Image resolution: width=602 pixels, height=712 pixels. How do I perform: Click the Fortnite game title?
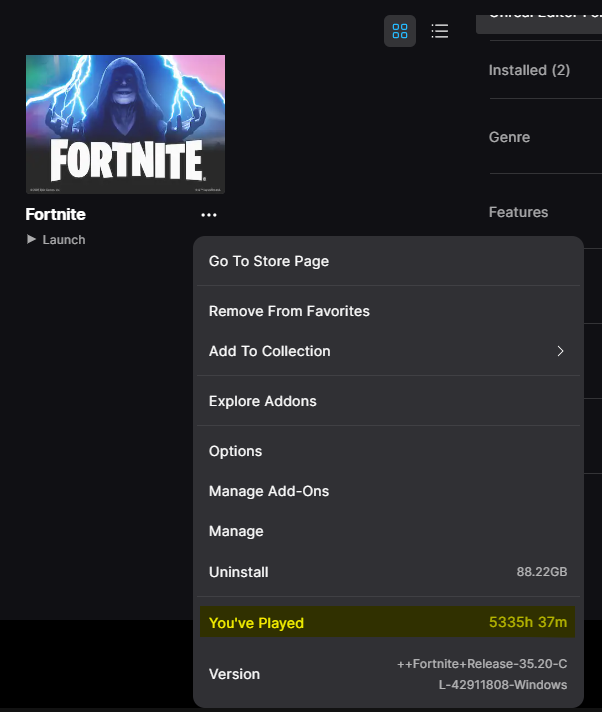click(x=55, y=214)
